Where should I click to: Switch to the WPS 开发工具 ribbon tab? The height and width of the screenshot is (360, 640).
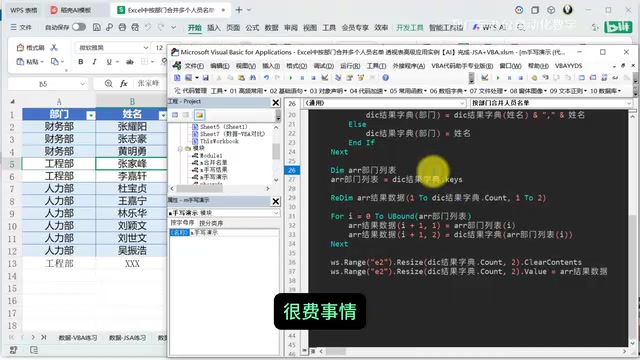tap(410, 27)
